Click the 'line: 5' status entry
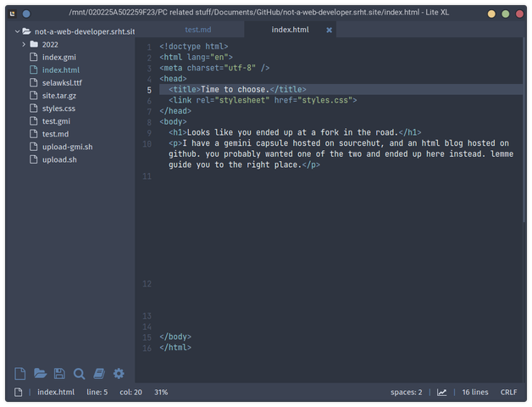 [97, 393]
